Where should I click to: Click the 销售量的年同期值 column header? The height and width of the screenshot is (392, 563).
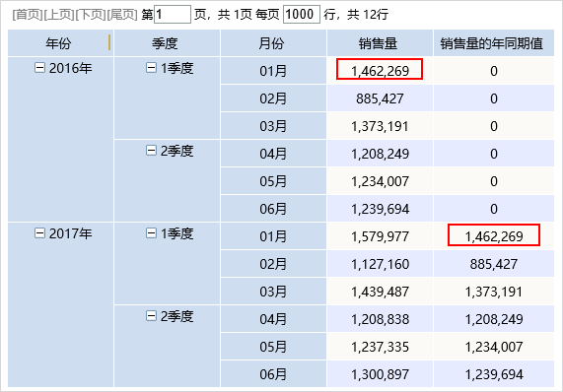tap(494, 43)
